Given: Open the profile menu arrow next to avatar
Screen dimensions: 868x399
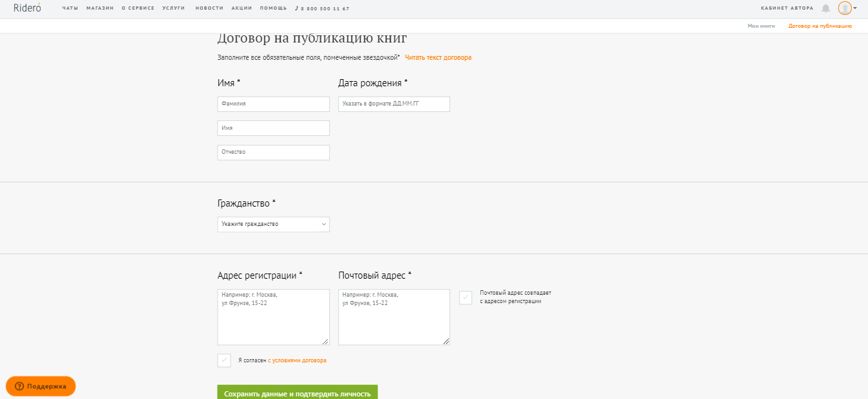Looking at the screenshot, I should pos(855,8).
